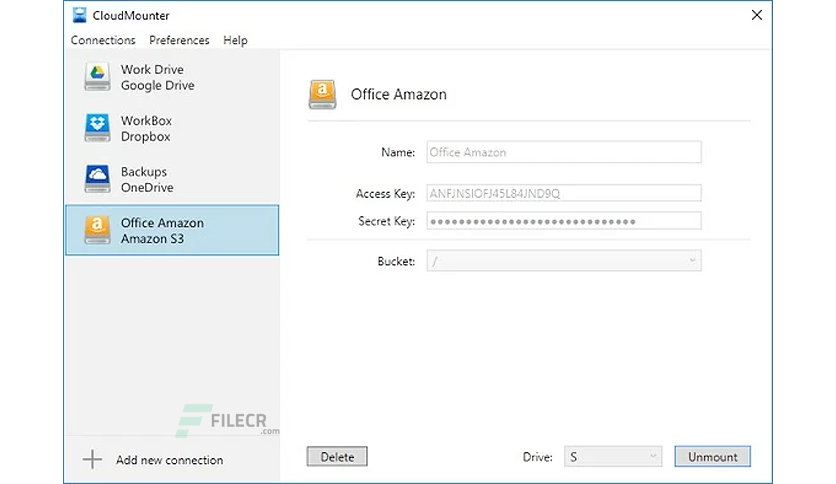Select the Work Drive connection label
Image resolution: width=836 pixels, height=484 pixels.
pyautogui.click(x=152, y=69)
